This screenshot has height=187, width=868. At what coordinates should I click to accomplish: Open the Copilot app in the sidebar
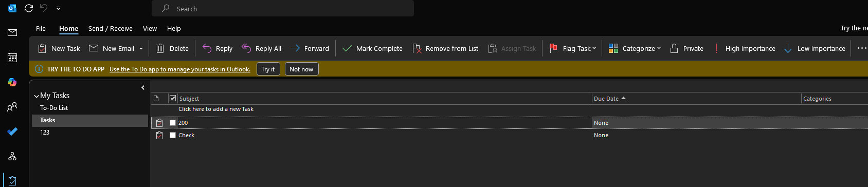coord(12,82)
